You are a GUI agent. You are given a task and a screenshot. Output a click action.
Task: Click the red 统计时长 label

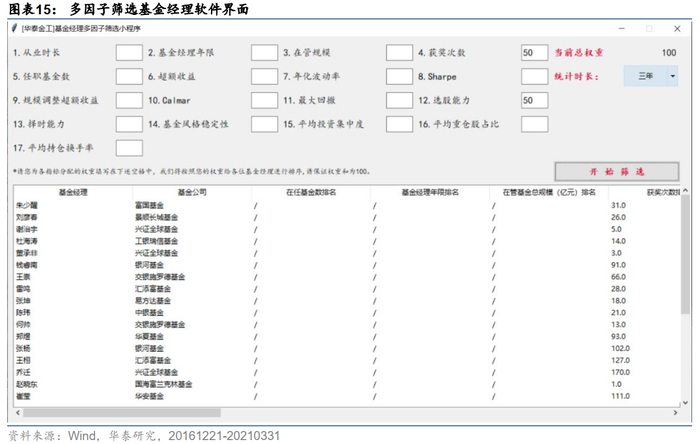pyautogui.click(x=576, y=76)
